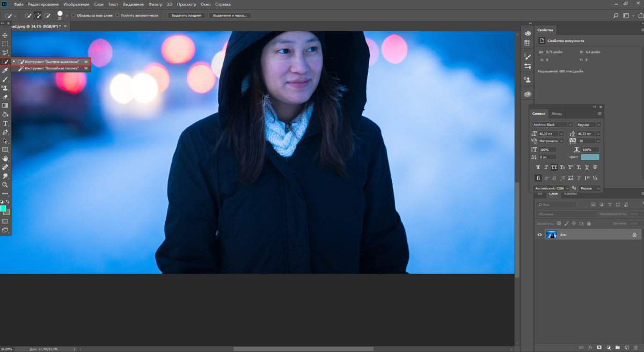Image resolution: width=644 pixels, height=352 pixels.
Task: Click the 'Выделить предмет' button
Action: (x=186, y=16)
